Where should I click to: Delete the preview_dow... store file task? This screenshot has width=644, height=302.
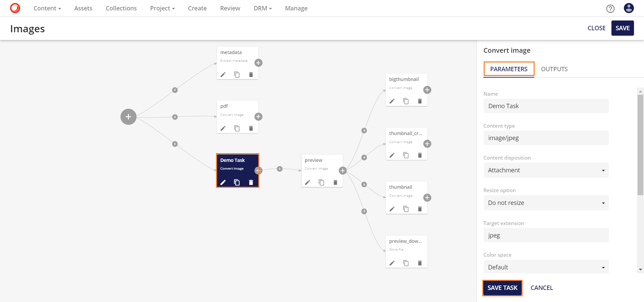tap(420, 263)
